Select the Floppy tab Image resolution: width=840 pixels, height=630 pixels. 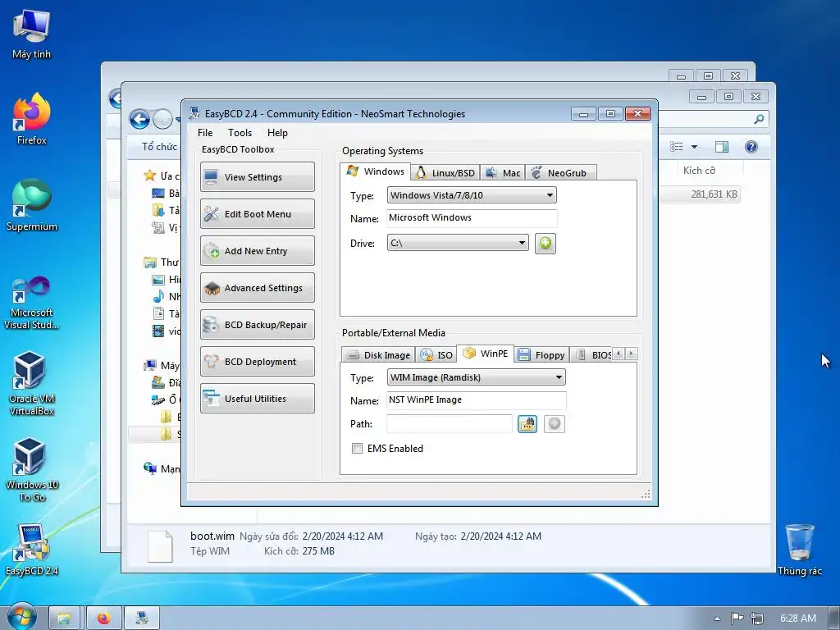pyautogui.click(x=541, y=354)
